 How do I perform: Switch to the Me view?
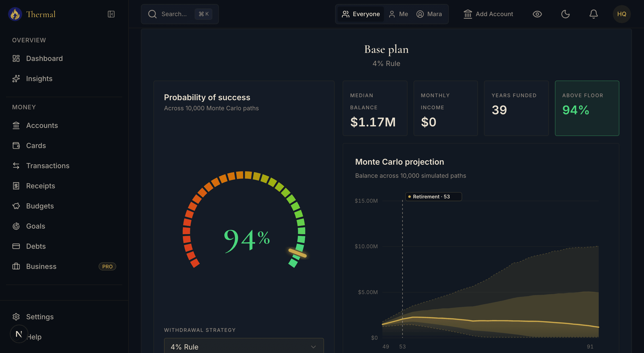pos(398,14)
